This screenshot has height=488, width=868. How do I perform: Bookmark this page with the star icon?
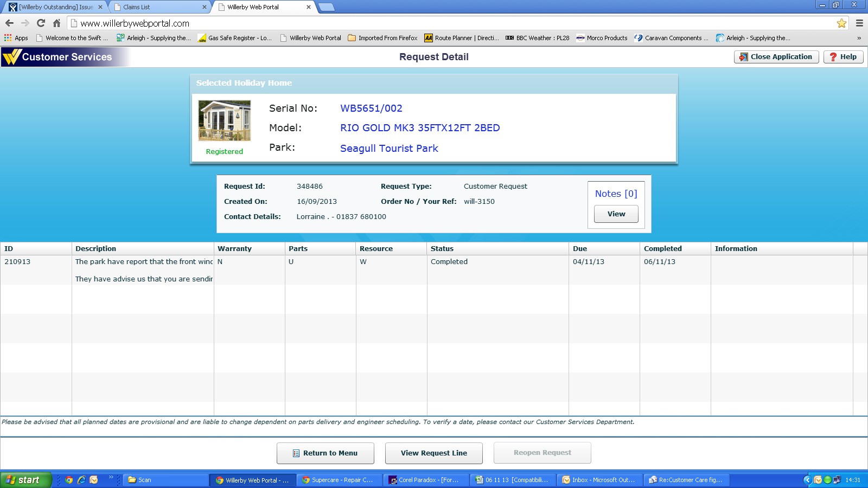point(841,23)
